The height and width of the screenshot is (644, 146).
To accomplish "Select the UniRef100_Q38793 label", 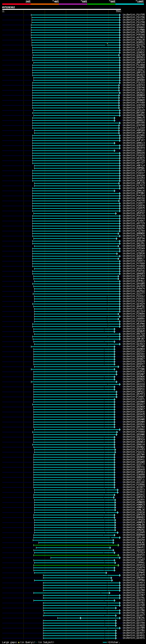I will tap(134, 600).
